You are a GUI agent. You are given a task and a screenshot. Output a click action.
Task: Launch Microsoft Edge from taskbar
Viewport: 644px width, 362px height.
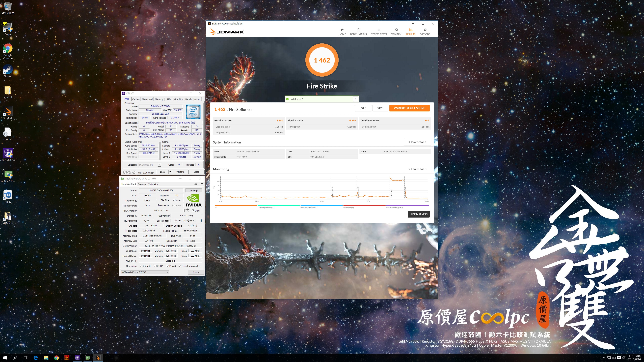pos(36,358)
